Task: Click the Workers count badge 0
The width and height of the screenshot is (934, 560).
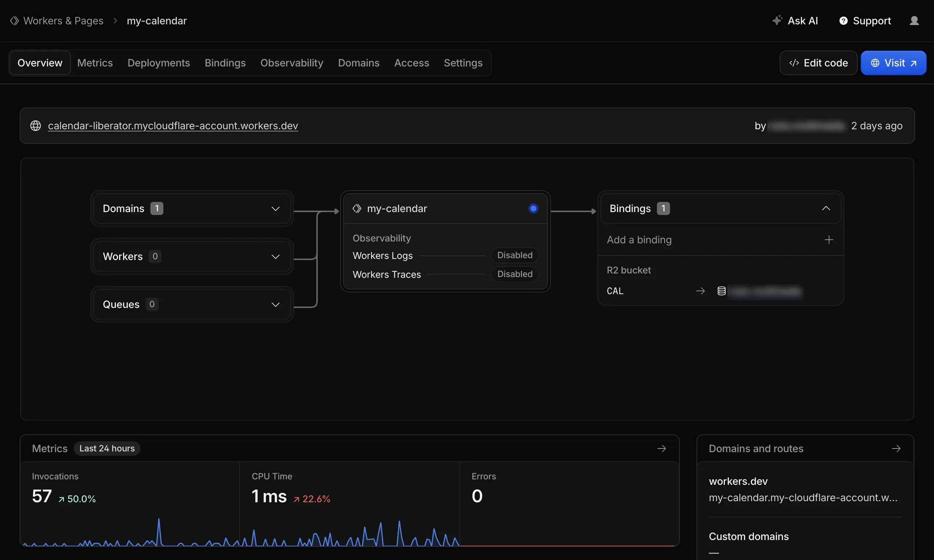Action: [x=155, y=256]
